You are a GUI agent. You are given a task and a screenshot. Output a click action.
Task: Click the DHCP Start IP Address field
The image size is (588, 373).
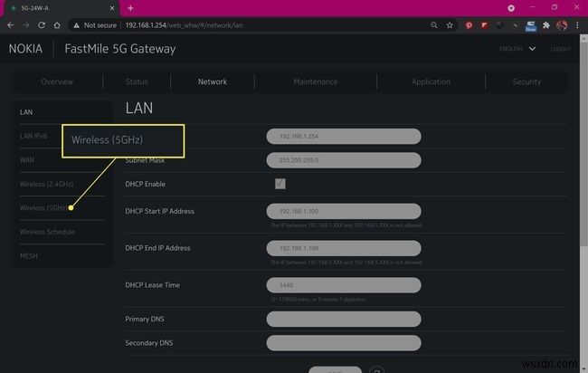(x=344, y=211)
